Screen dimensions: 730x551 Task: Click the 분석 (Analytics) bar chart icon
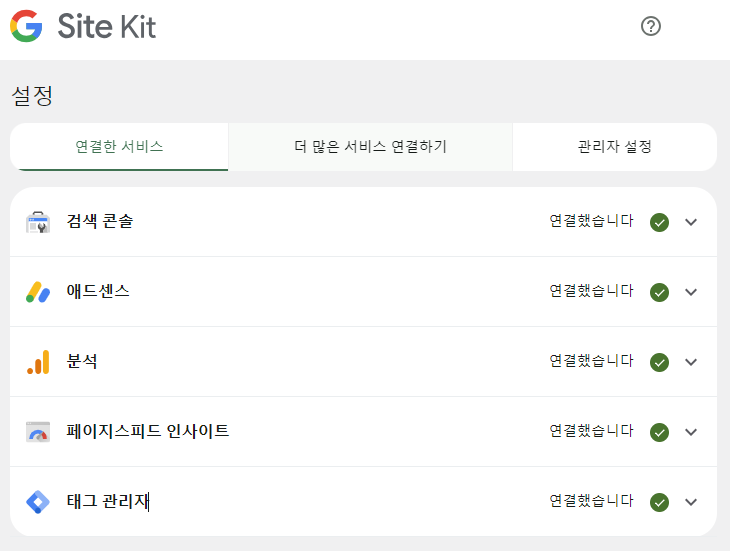coord(38,362)
